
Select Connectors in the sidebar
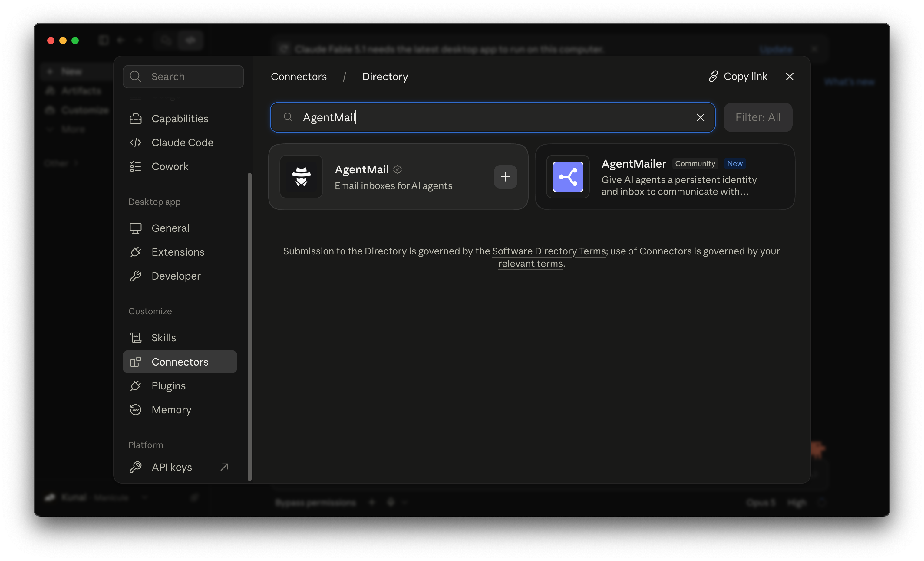[x=180, y=362]
